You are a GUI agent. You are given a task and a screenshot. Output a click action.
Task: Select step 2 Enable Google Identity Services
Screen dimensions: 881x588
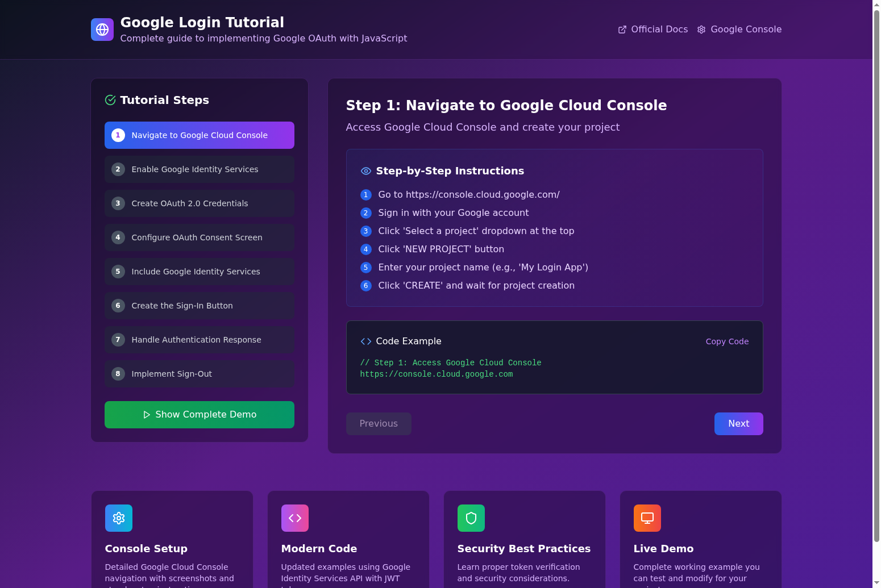[199, 169]
